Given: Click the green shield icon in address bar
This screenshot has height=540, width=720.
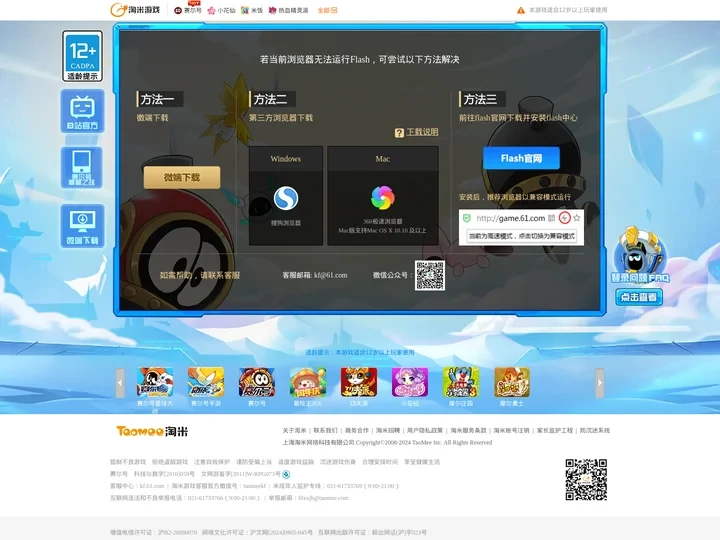Looking at the screenshot, I should [467, 218].
